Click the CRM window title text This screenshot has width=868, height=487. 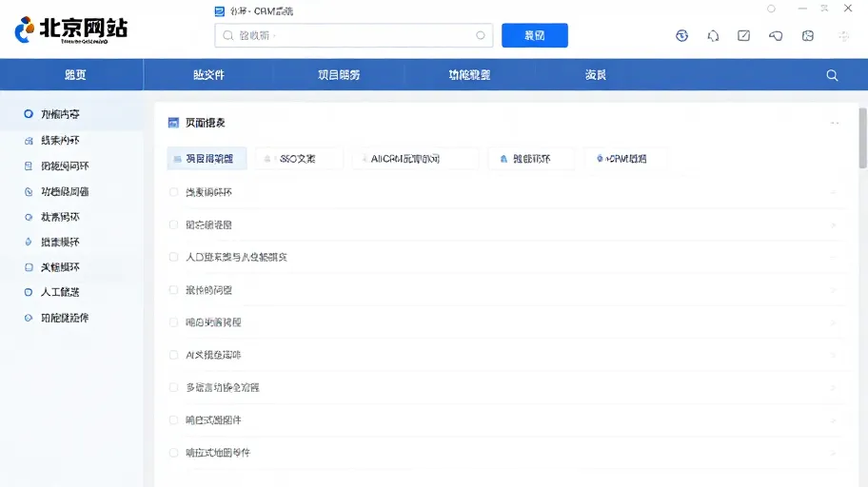(262, 11)
